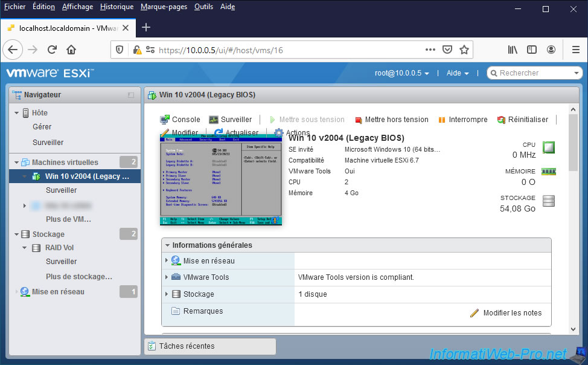This screenshot has height=365, width=588.
Task: Go back to the previous page
Action: tap(13, 50)
